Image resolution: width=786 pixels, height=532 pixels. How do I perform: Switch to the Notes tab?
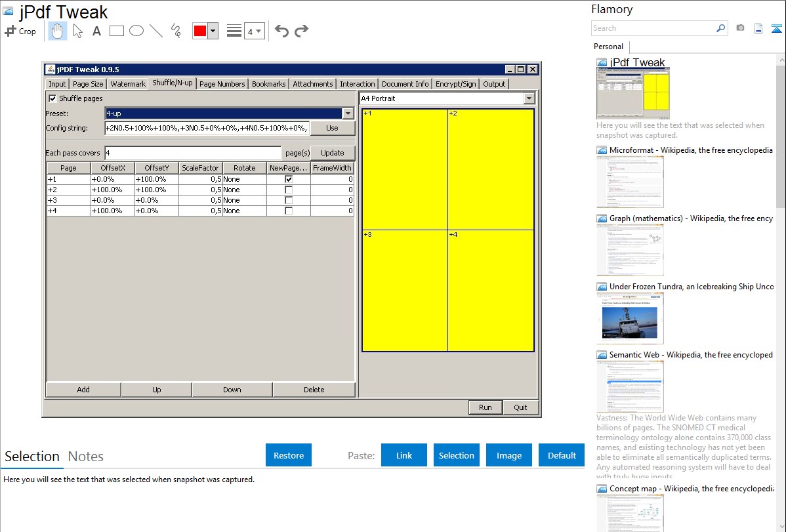[86, 457]
